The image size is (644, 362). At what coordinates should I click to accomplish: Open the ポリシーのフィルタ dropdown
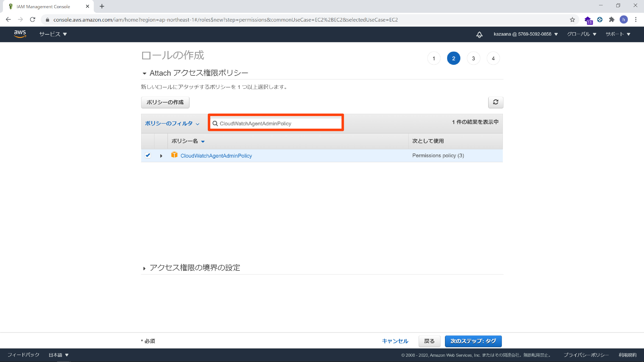pos(172,123)
